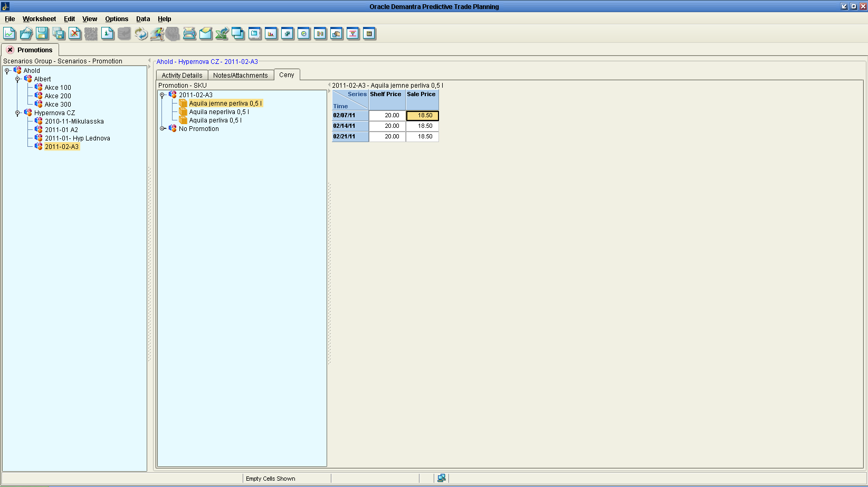Click the Sale Price column header
The width and height of the screenshot is (868, 487).
[422, 100]
